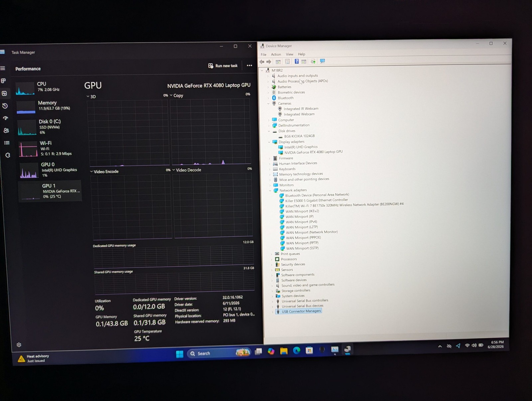Collapse the Display adapters category
This screenshot has width=532, height=401.
coord(269,142)
